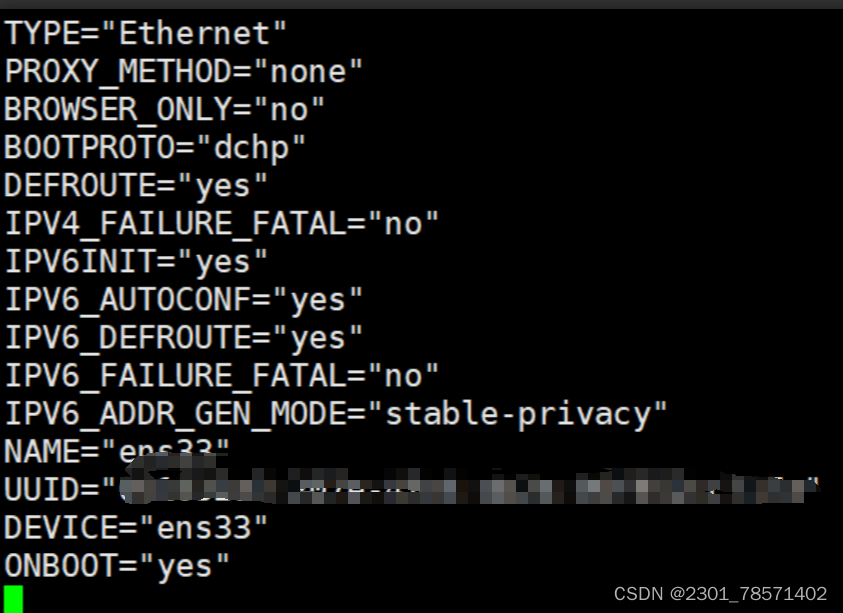Image resolution: width=843 pixels, height=613 pixels.
Task: Click the TYPE="Ethernet" line
Action: click(145, 34)
